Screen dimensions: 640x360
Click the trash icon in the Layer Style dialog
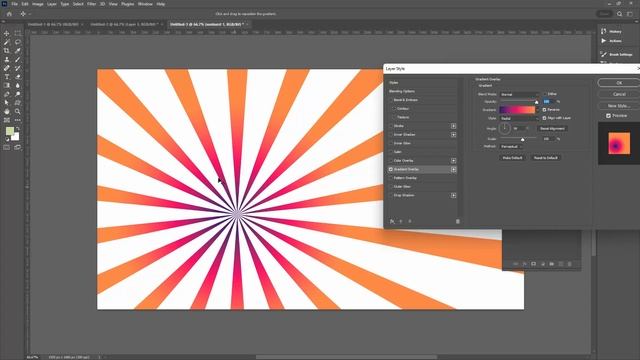tap(458, 221)
